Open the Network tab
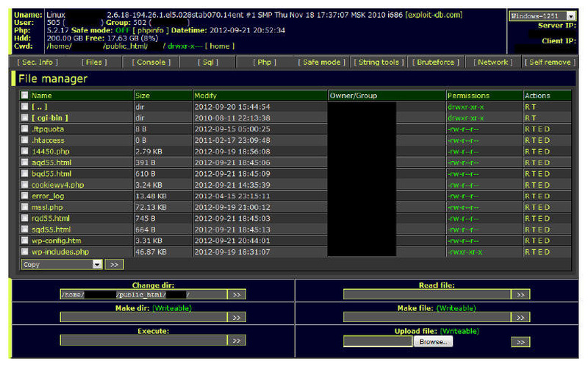588x367 pixels. [x=492, y=63]
